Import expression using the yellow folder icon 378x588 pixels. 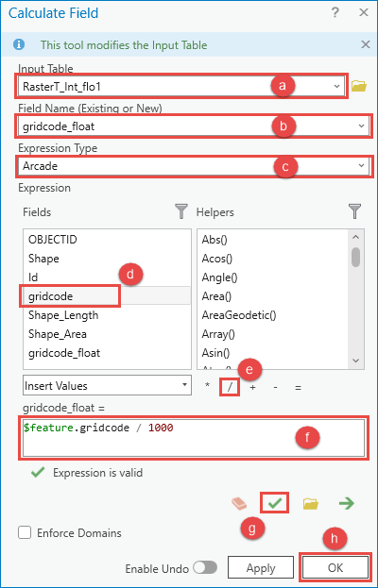coord(311,504)
